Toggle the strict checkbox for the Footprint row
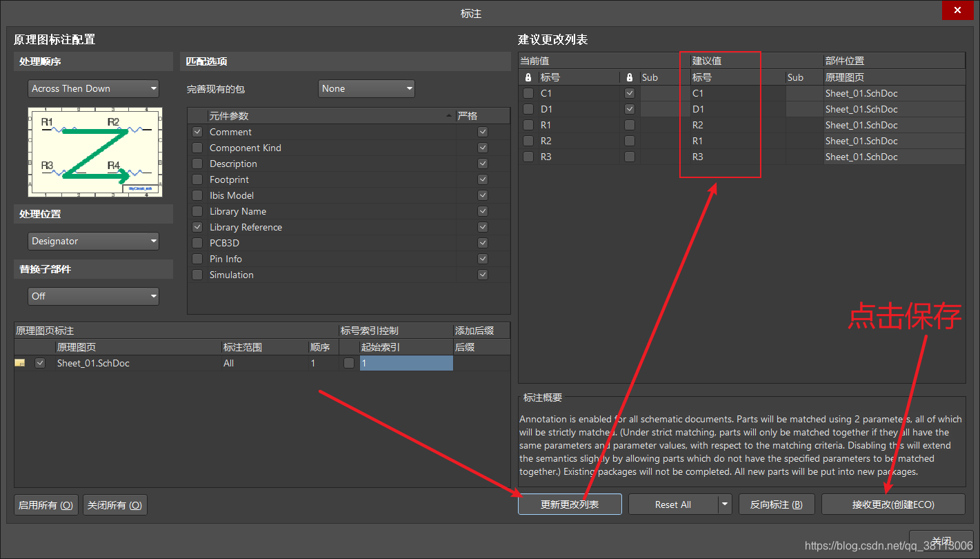Screen dimensions: 980x559 click(483, 179)
